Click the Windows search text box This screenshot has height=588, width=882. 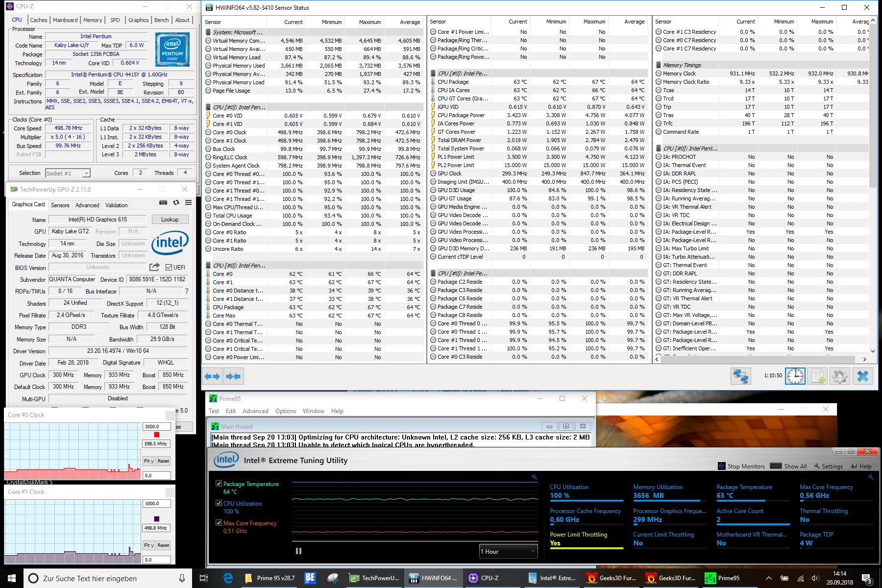(x=108, y=578)
